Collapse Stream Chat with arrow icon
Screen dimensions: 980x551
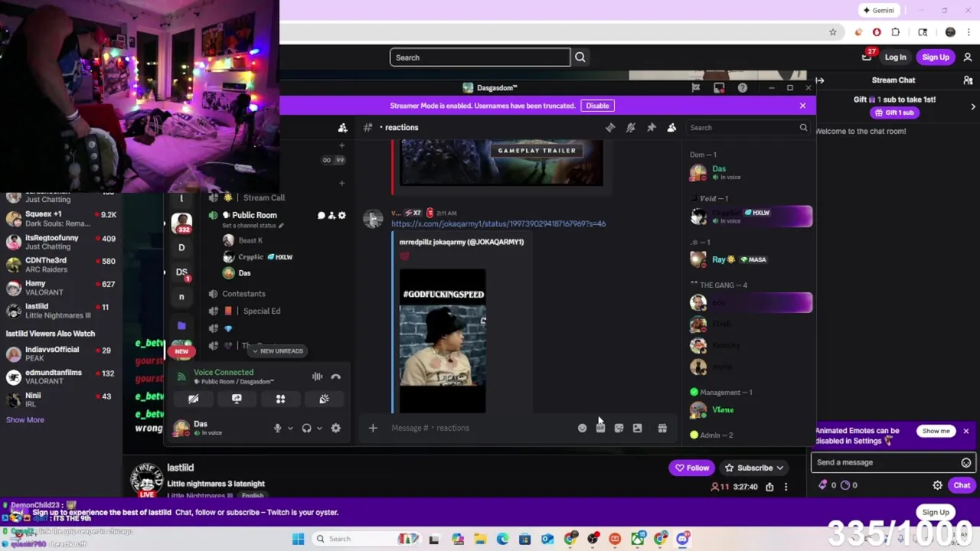pyautogui.click(x=820, y=80)
